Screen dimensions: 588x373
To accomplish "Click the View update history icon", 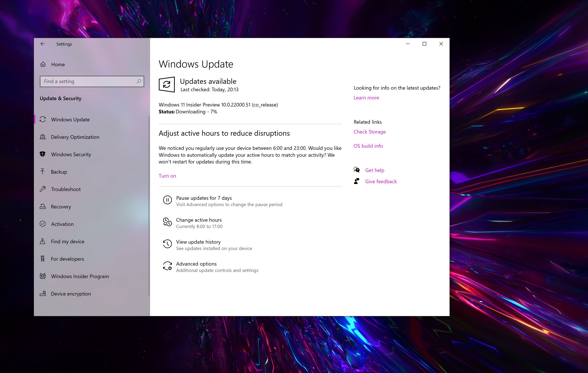I will tap(167, 244).
